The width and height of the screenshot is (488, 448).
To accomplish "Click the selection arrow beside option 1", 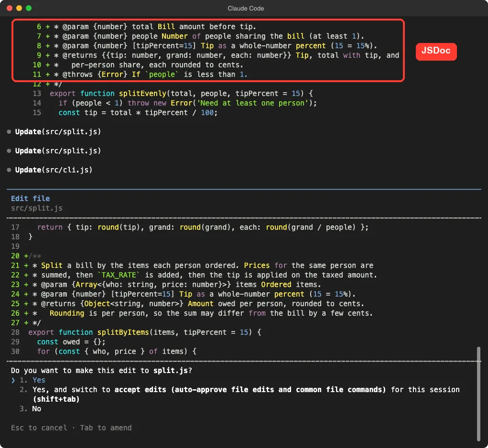I will pyautogui.click(x=13, y=380).
